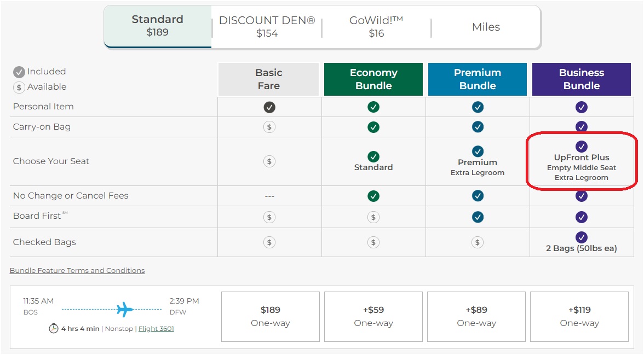
Task: Choose the $189 One-way Basic Fare button
Action: pyautogui.click(x=270, y=316)
